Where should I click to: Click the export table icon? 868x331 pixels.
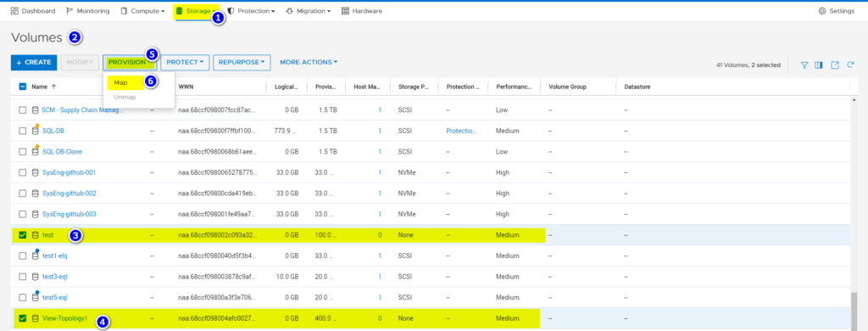835,65
